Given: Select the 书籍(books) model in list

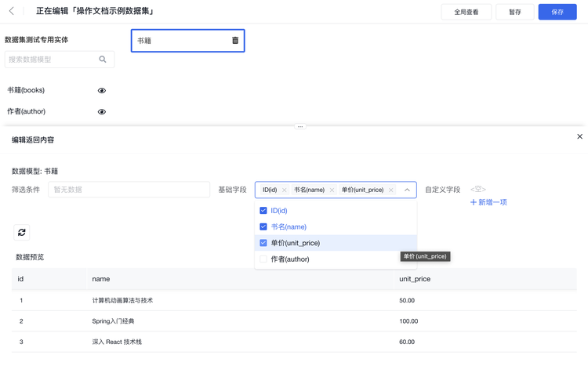Looking at the screenshot, I should [26, 90].
